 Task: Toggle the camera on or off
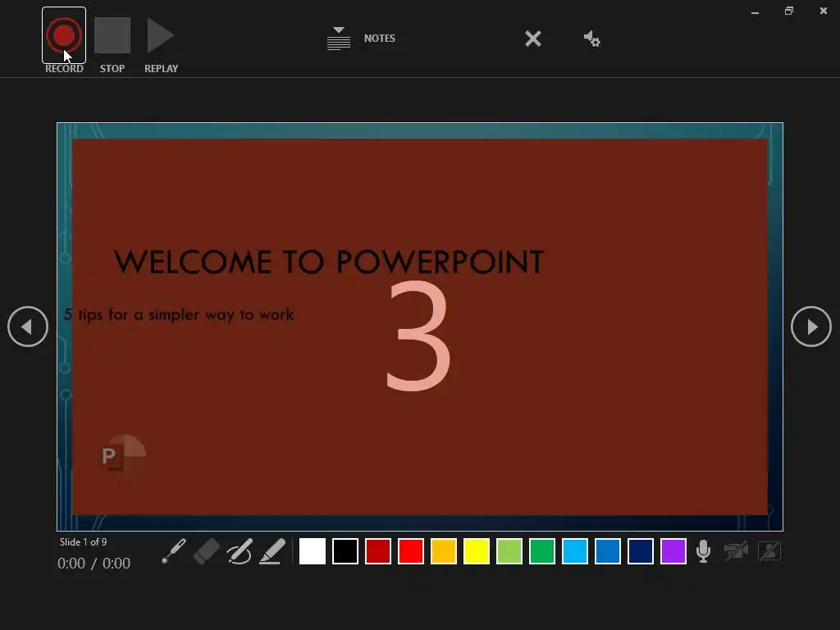coord(736,551)
